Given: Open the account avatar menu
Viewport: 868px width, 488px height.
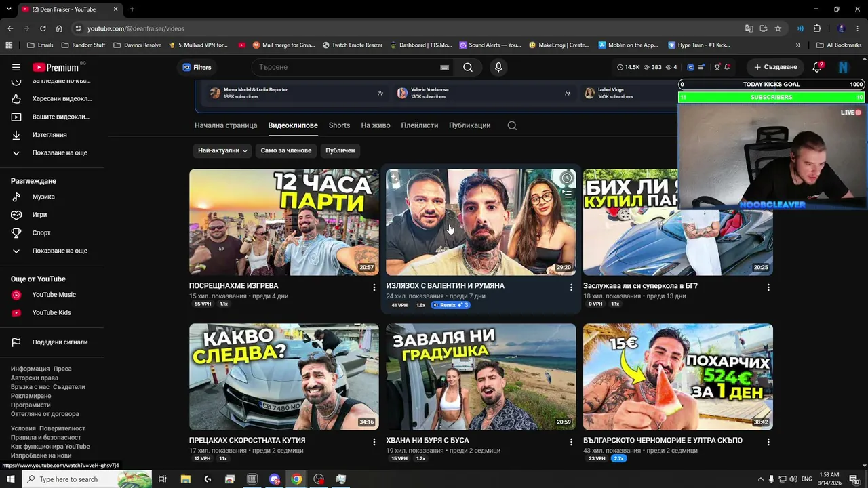Looking at the screenshot, I should point(843,67).
